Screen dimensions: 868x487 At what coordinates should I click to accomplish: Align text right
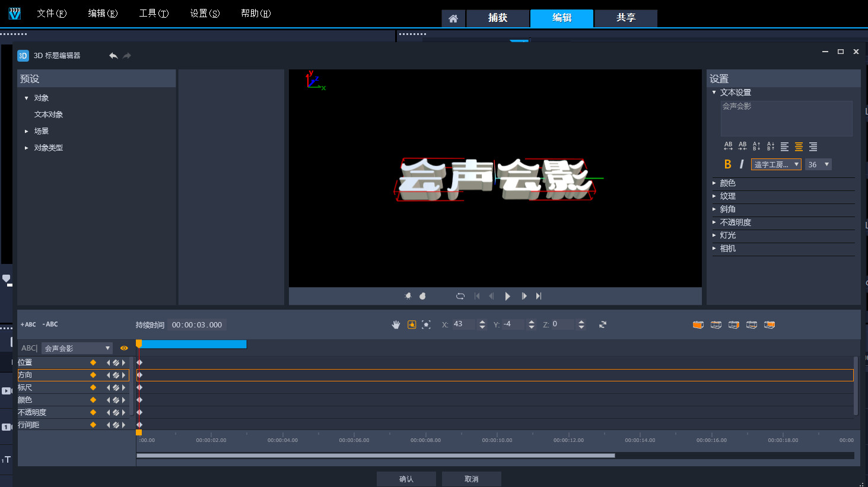tap(813, 147)
